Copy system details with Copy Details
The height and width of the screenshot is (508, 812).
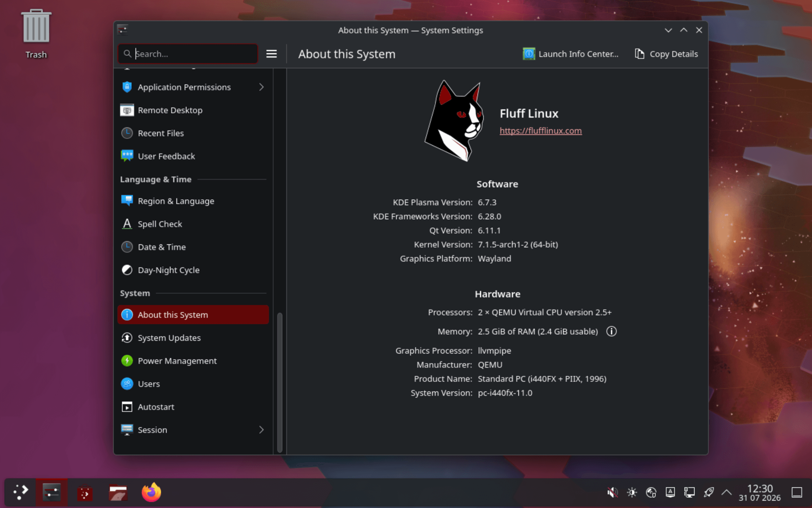coord(666,54)
